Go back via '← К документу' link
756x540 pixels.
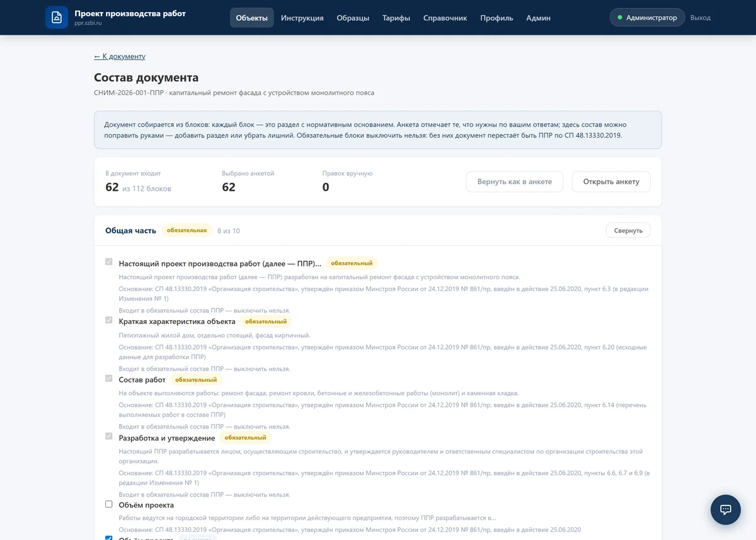120,56
